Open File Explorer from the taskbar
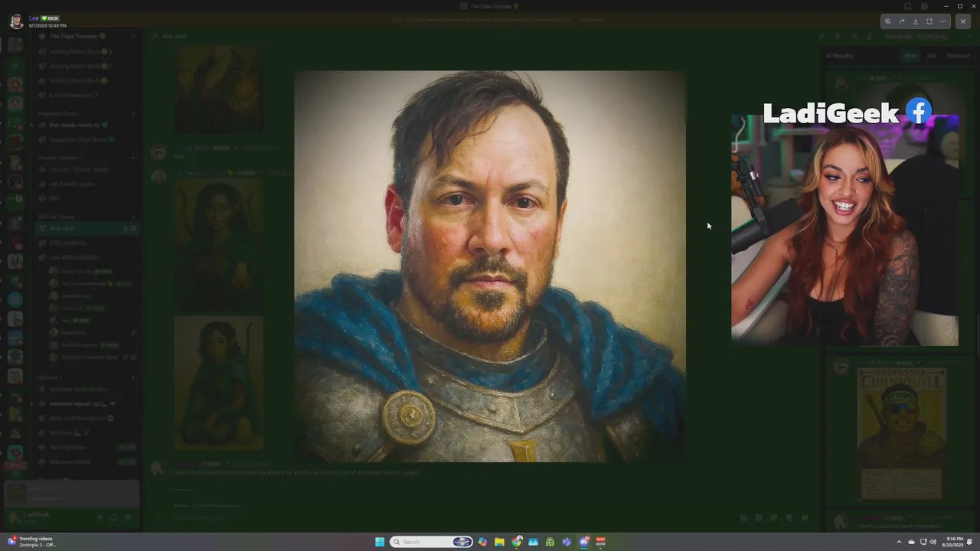 (499, 542)
